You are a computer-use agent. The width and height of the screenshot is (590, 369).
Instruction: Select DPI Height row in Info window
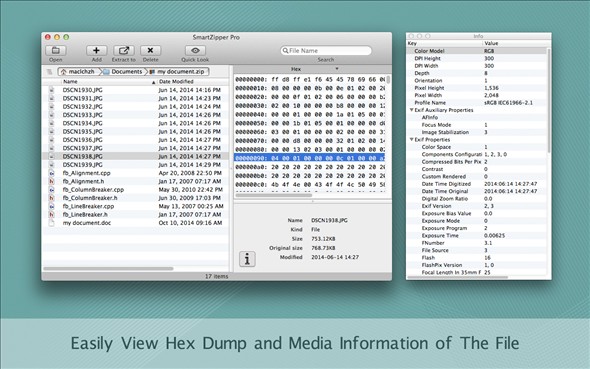pos(477,58)
